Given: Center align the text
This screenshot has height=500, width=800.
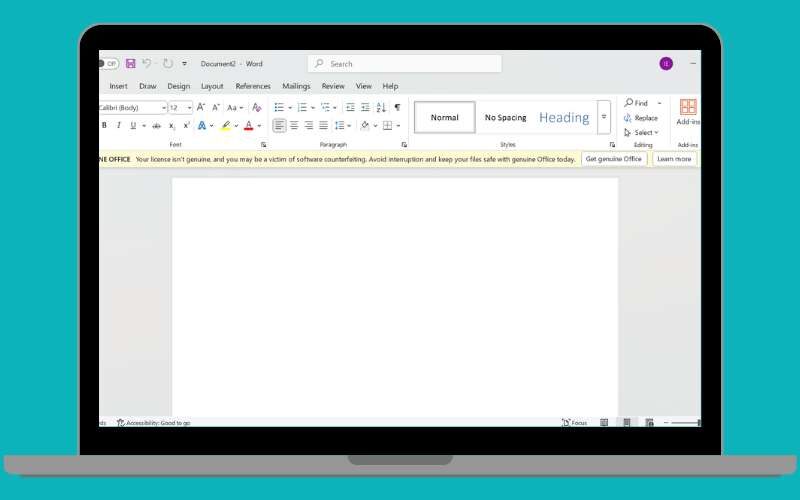Looking at the screenshot, I should tap(294, 126).
